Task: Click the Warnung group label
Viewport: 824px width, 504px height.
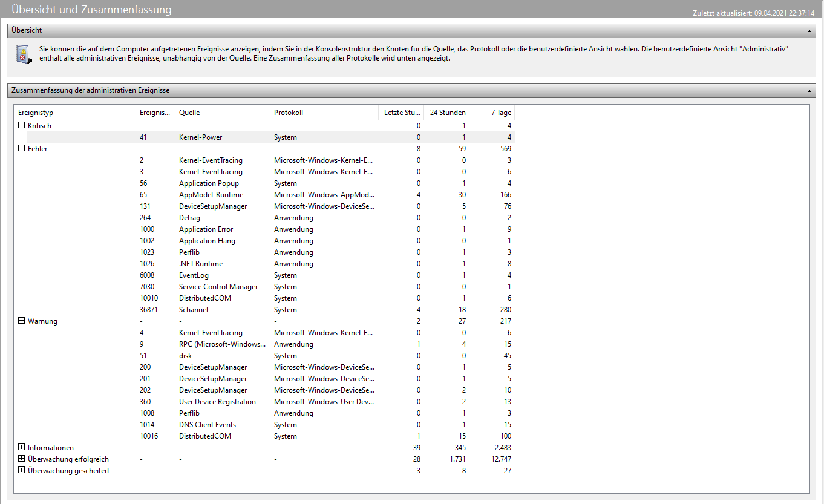Action: coord(42,321)
